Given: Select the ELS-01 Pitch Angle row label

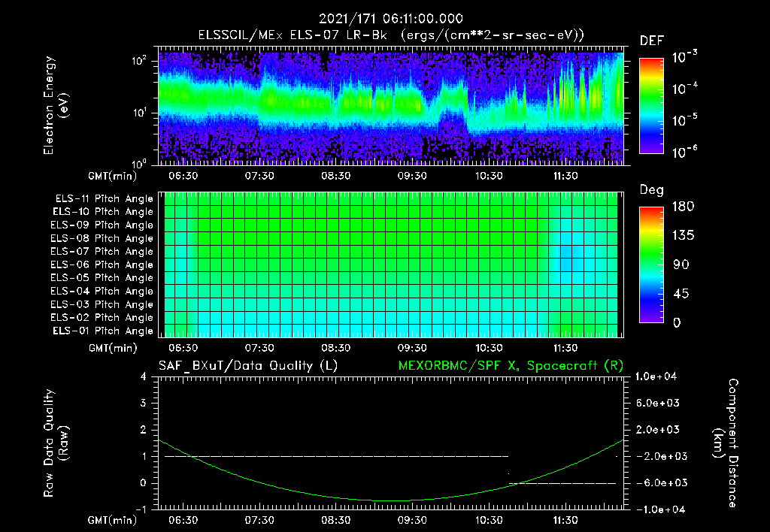Looking at the screenshot, I should 103,331.
